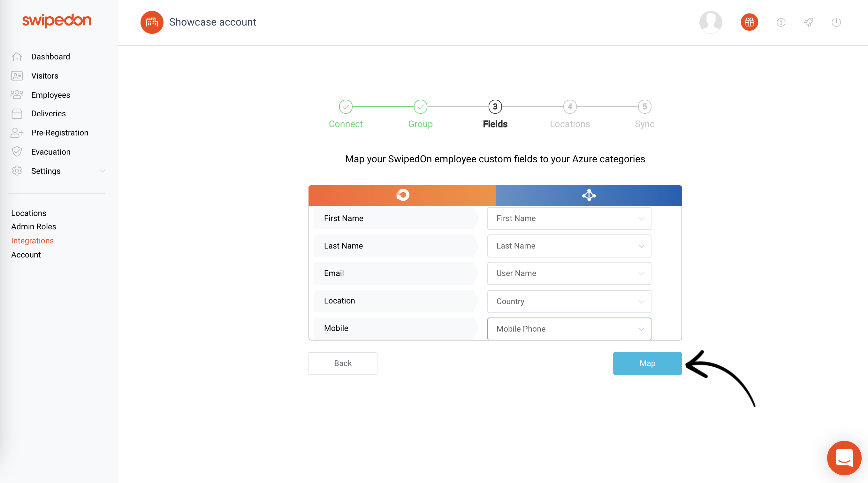Click the Sync step label
Viewport: 868px width, 483px height.
pos(644,124)
